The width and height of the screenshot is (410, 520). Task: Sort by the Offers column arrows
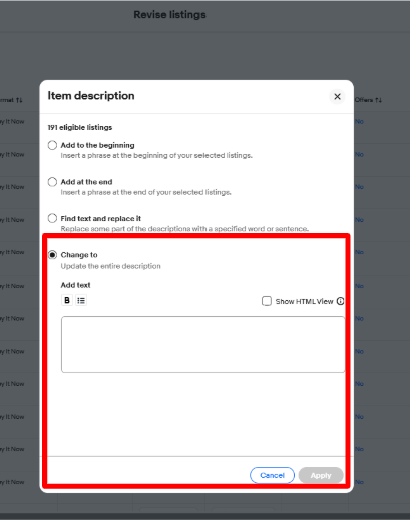click(x=378, y=100)
